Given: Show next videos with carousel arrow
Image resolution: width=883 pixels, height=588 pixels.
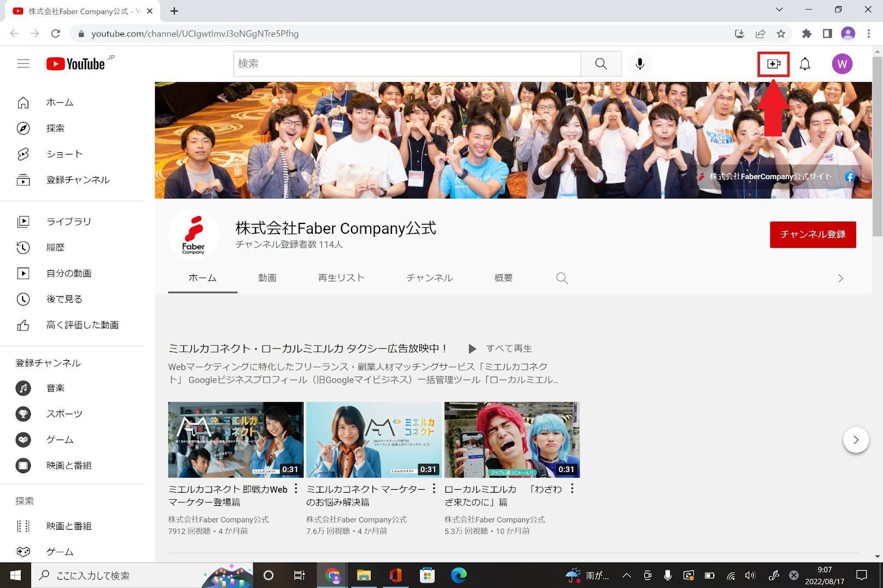Looking at the screenshot, I should 856,440.
